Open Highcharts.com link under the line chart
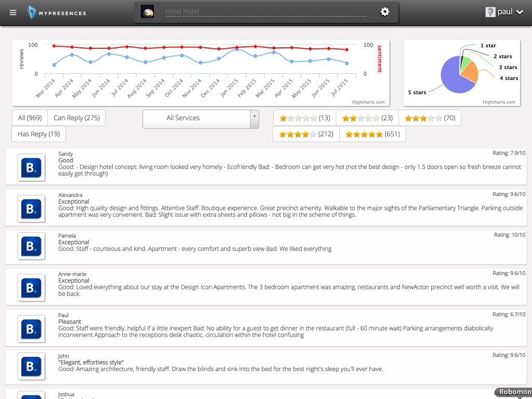 368,102
